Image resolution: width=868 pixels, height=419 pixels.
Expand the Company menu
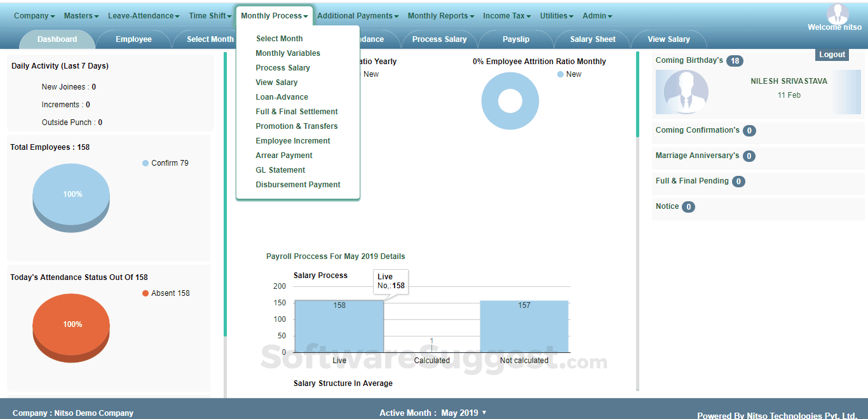[x=34, y=16]
